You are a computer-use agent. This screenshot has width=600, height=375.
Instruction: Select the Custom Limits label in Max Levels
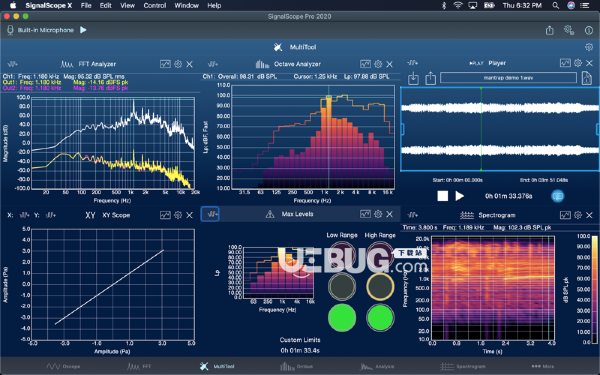(300, 340)
